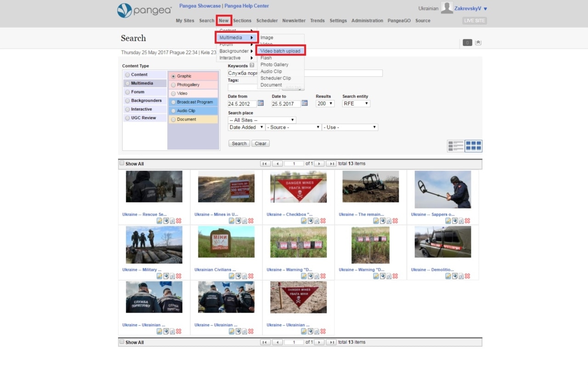The height and width of the screenshot is (385, 588).
Task: Edit the 'Ukraine -- Rescue Se...' image
Action: coord(159,221)
